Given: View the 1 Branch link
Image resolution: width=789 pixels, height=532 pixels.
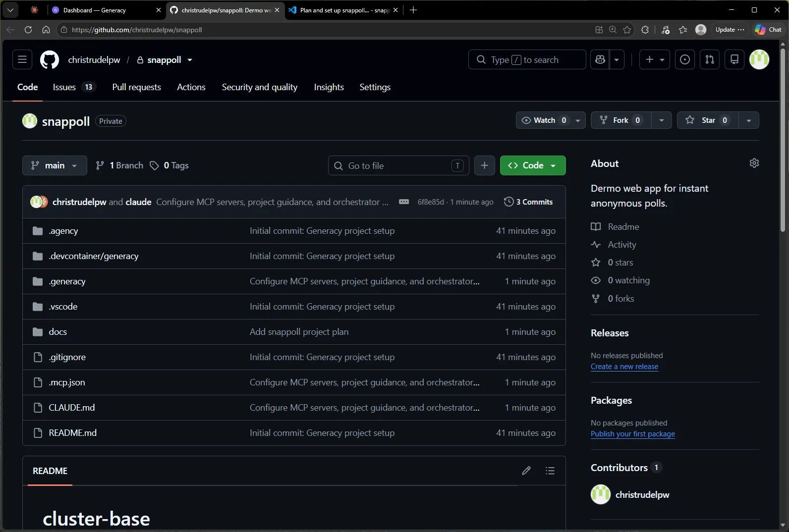Looking at the screenshot, I should (119, 165).
